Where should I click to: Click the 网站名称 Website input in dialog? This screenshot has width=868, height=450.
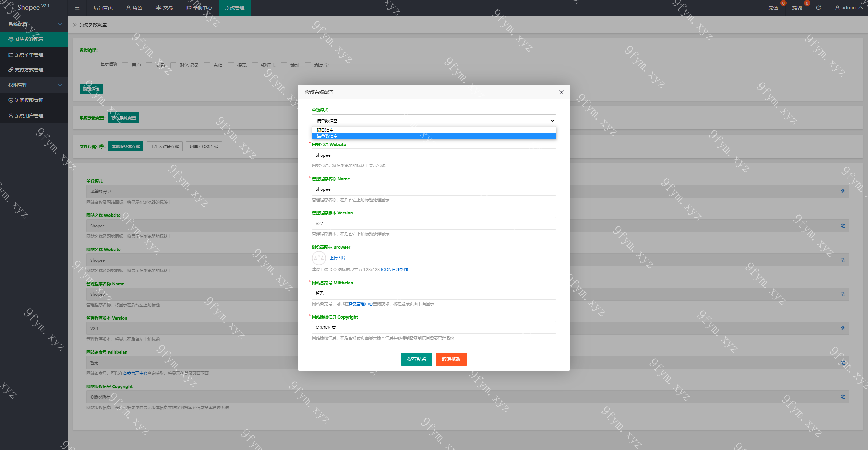tap(434, 155)
